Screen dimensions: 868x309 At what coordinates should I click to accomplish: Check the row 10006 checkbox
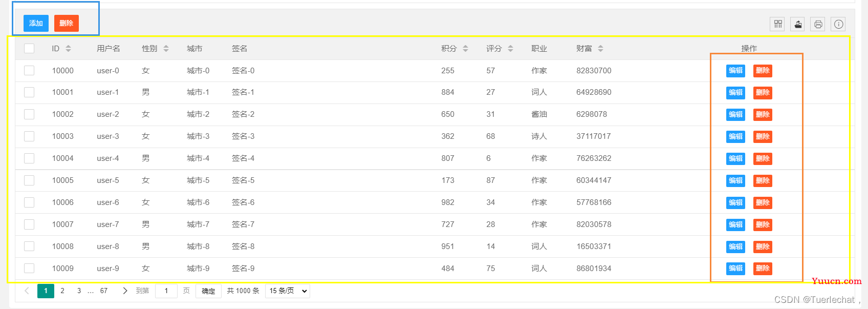pyautogui.click(x=29, y=202)
